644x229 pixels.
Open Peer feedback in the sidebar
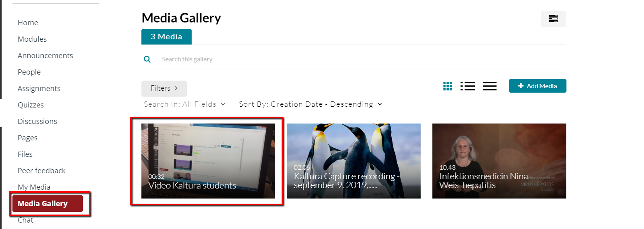tap(41, 170)
